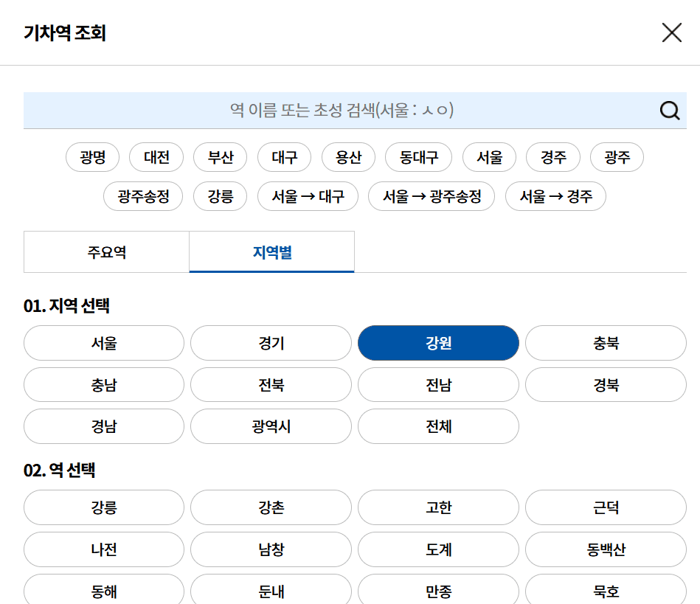
Task: Choose 고한 station
Action: [438, 507]
